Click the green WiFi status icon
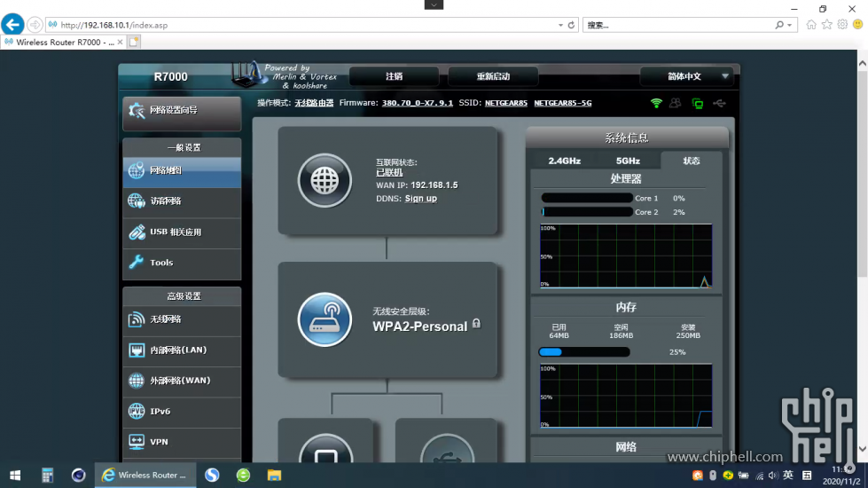 656,103
